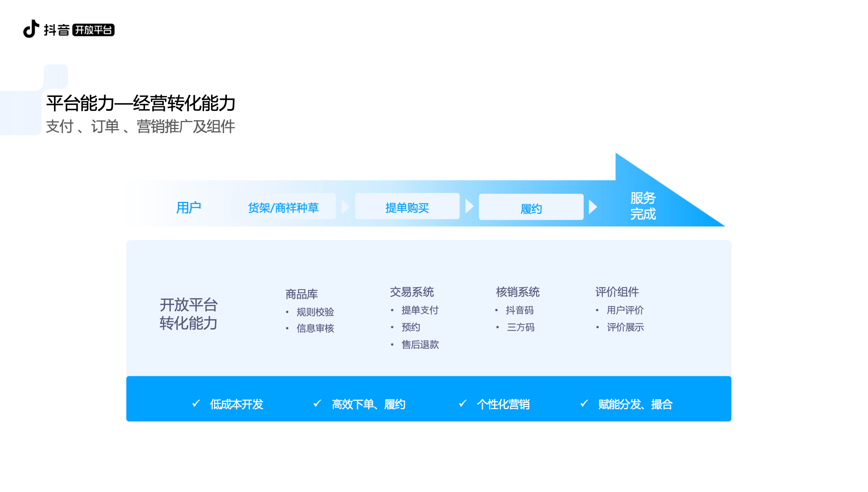Click the checkmark beside 低成本开发
Image resolution: width=868 pixels, height=492 pixels.
click(x=196, y=404)
